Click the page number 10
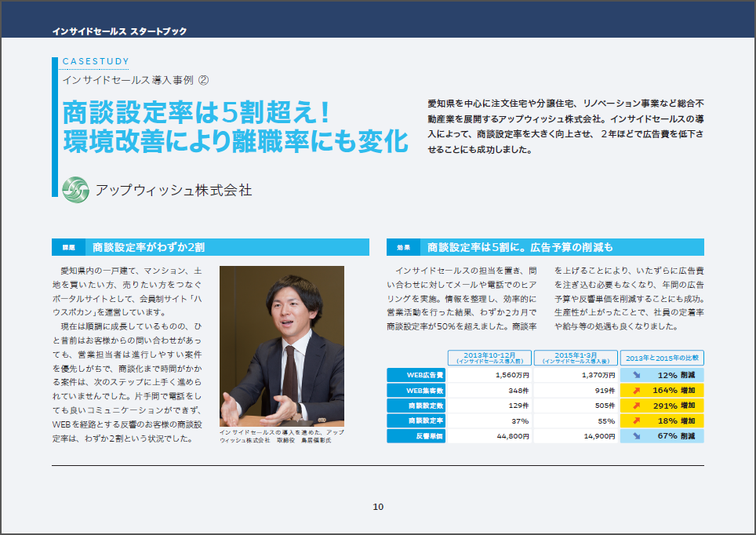Viewport: 756px width, 535px height. (x=378, y=507)
